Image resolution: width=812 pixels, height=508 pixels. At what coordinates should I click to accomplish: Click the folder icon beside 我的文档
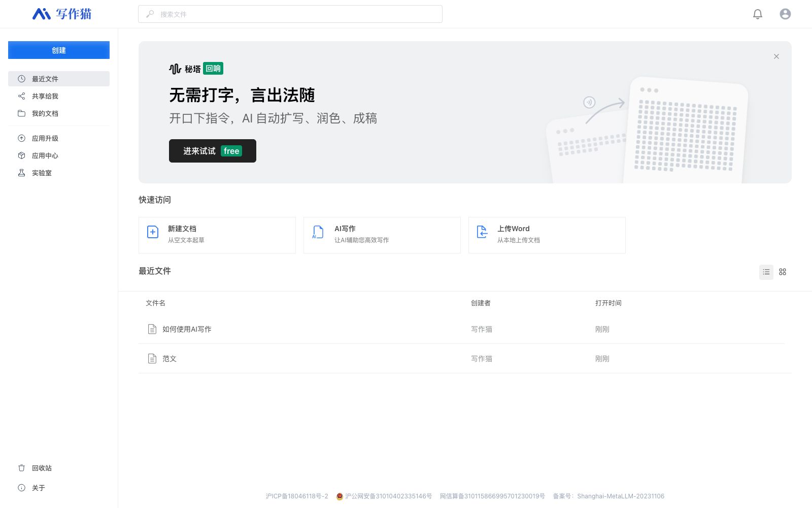point(21,113)
